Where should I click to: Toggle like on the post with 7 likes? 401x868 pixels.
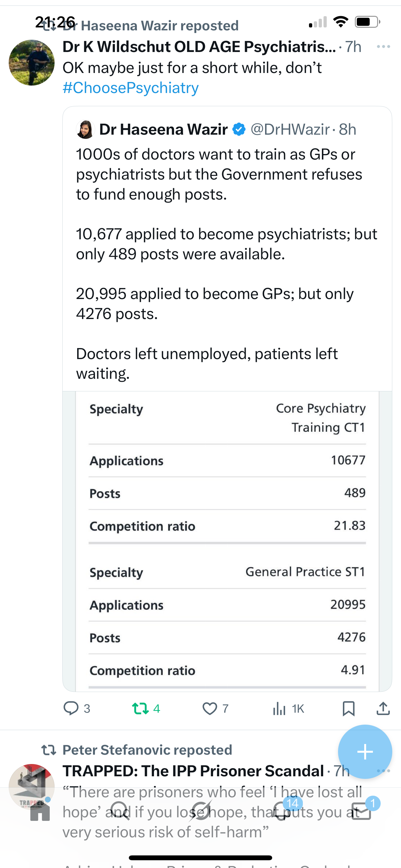pos(210,708)
